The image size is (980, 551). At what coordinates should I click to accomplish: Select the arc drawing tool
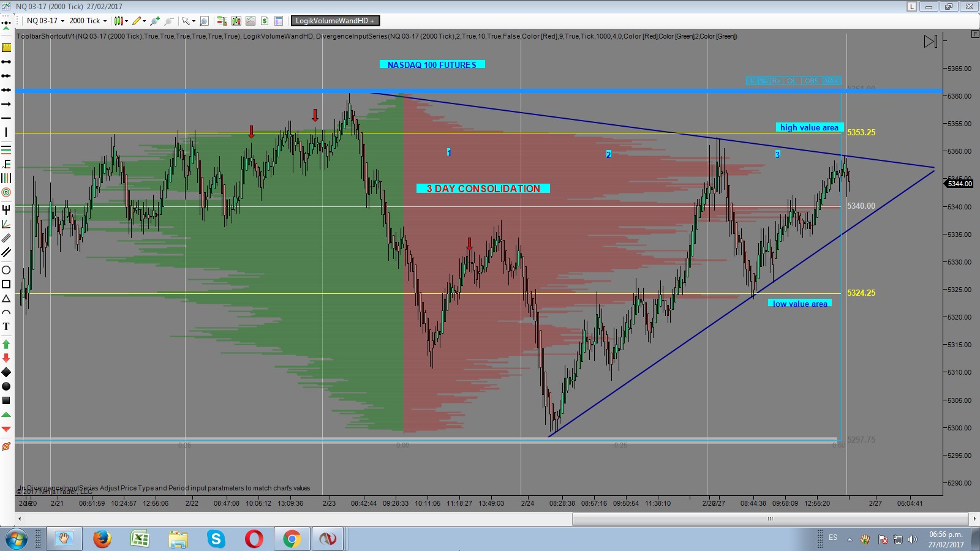pyautogui.click(x=6, y=312)
